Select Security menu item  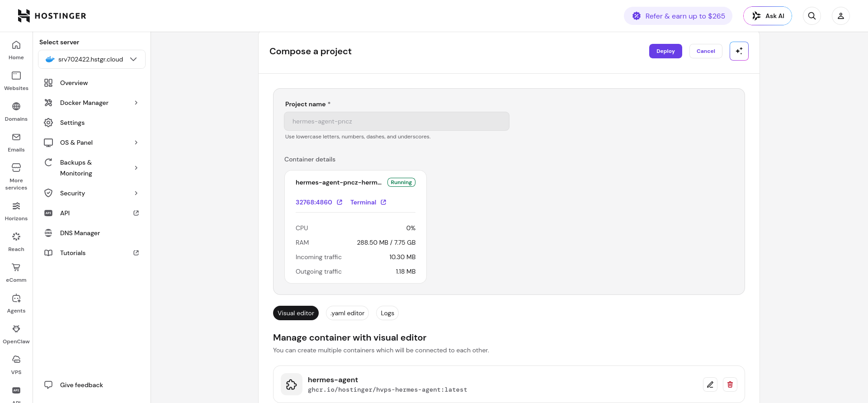(x=92, y=193)
